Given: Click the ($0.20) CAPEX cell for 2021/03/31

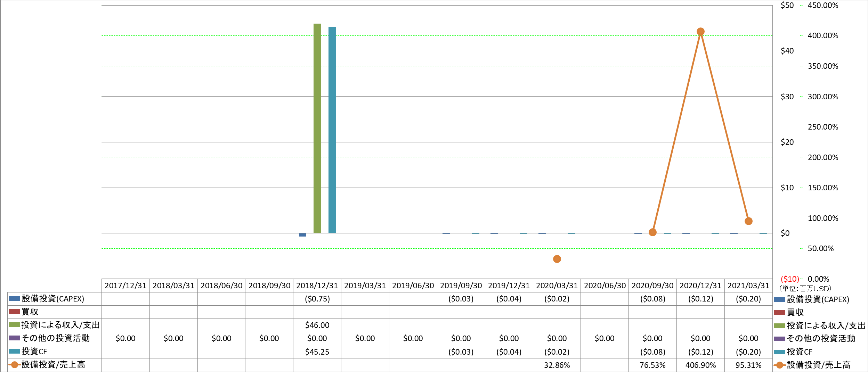Looking at the screenshot, I should click(748, 299).
